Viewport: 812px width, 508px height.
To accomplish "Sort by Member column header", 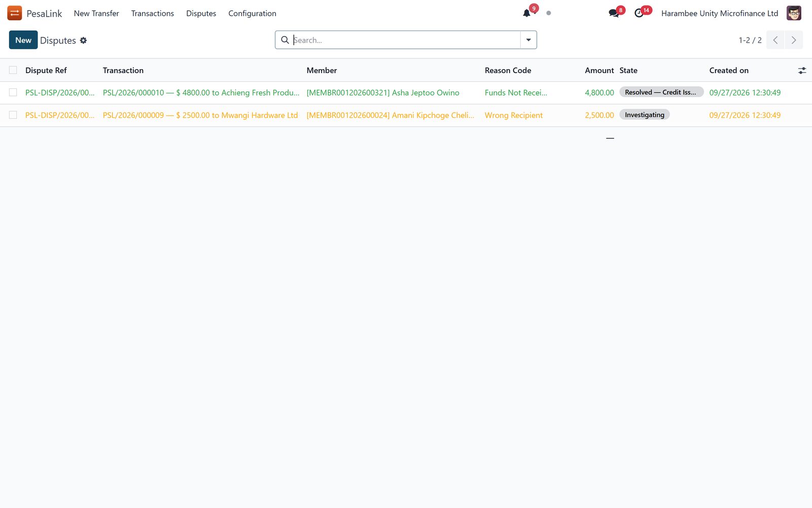I will pos(322,70).
